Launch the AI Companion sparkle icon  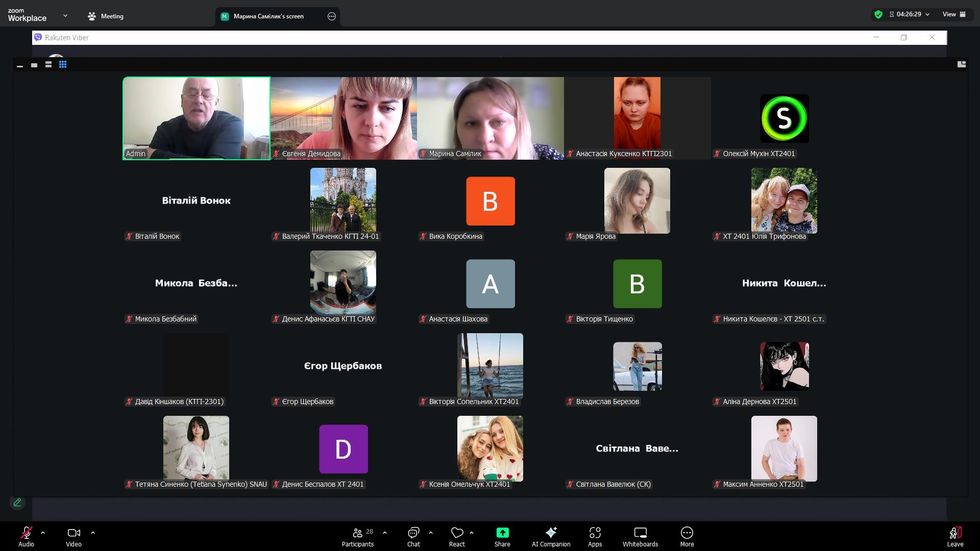coord(551,533)
